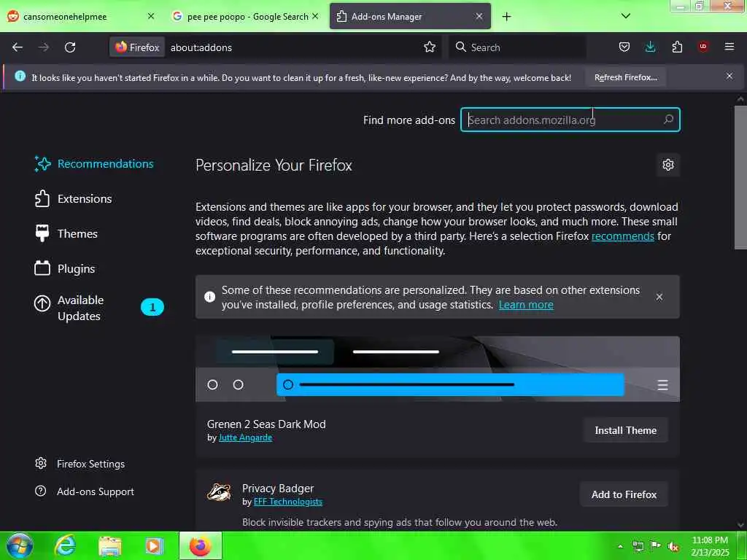Viewport: 747px width, 560px height.
Task: Open the muted volume tray icon
Action: click(673, 546)
